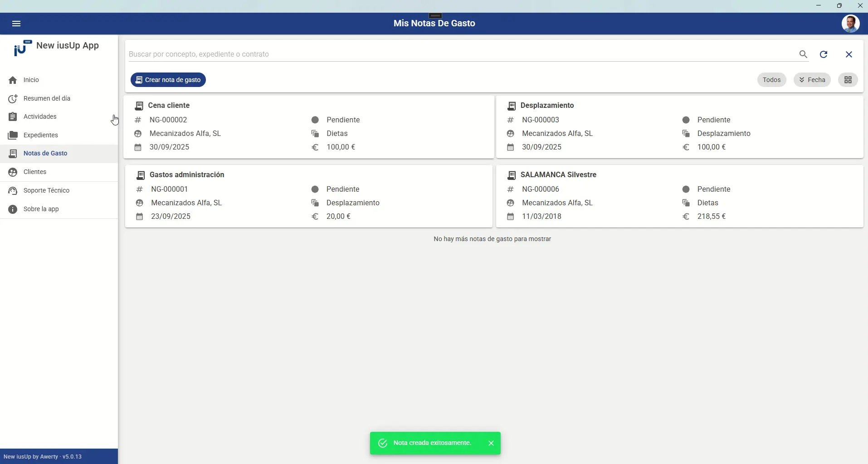Image resolution: width=868 pixels, height=464 pixels.
Task: Open Resumen del día menu item
Action: 59,98
